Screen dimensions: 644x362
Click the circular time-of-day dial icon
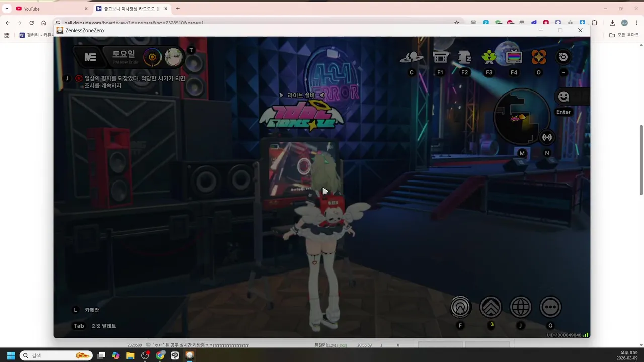click(x=152, y=57)
